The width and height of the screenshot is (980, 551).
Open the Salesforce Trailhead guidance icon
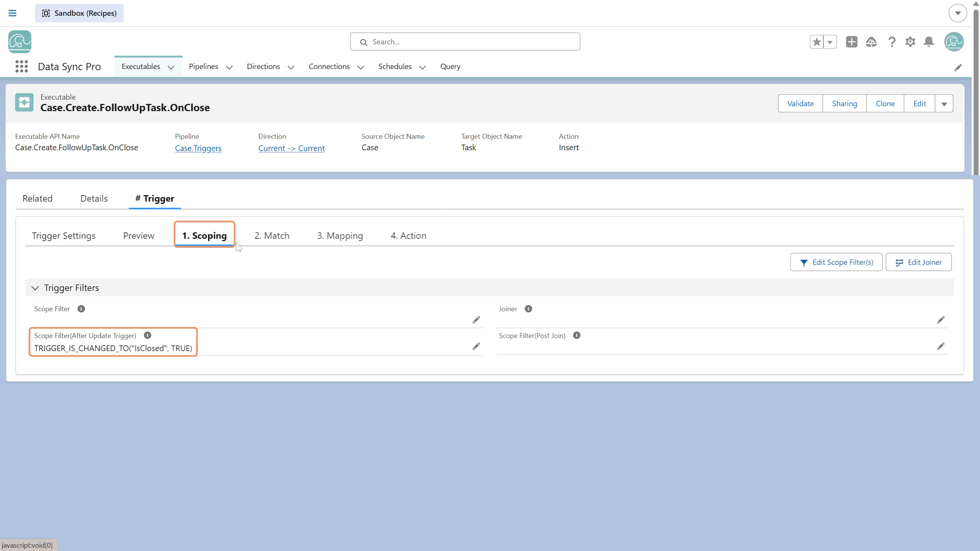pyautogui.click(x=871, y=42)
